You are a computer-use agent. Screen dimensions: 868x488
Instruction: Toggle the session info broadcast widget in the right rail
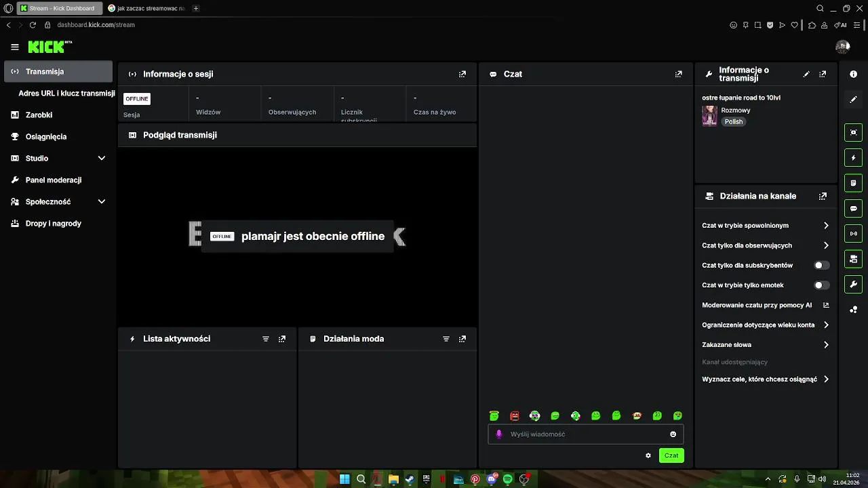click(854, 234)
